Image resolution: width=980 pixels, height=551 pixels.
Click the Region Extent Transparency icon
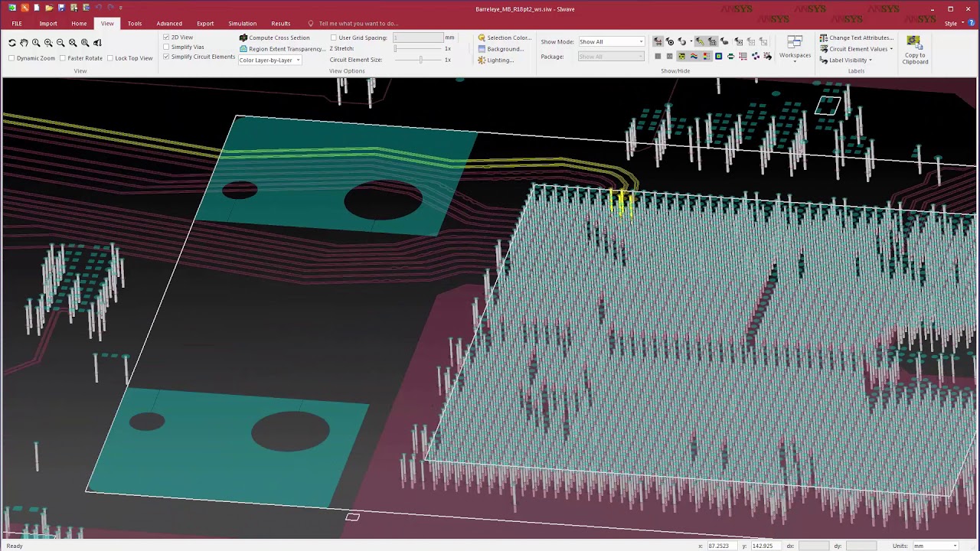pyautogui.click(x=243, y=49)
